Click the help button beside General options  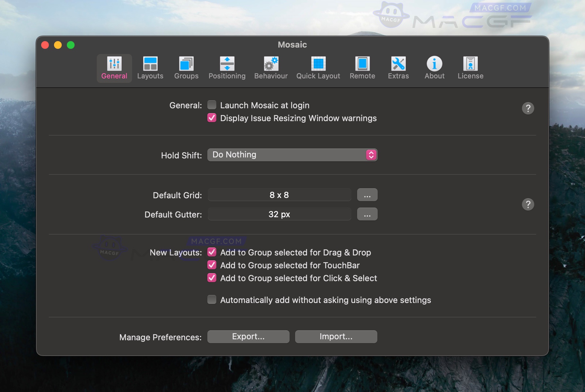(528, 108)
